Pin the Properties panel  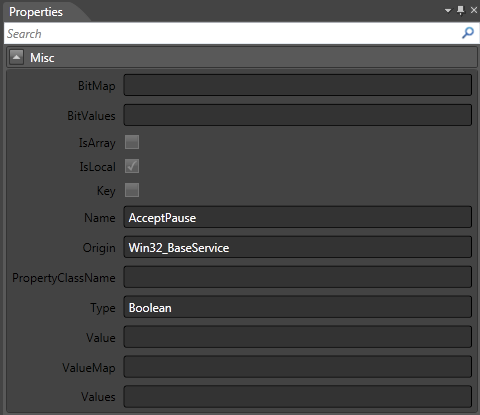tap(461, 10)
